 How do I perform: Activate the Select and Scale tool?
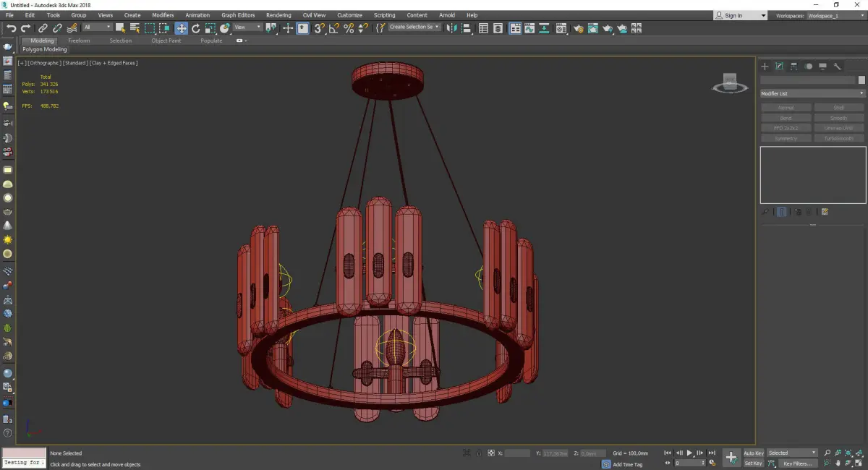pos(210,28)
